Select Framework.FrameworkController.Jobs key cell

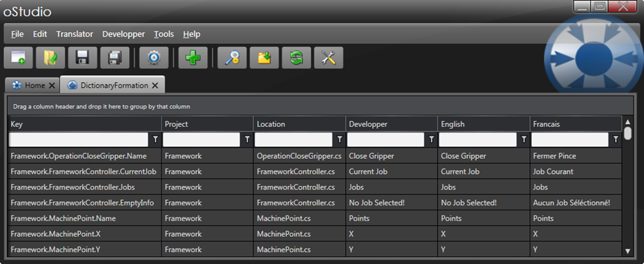84,187
